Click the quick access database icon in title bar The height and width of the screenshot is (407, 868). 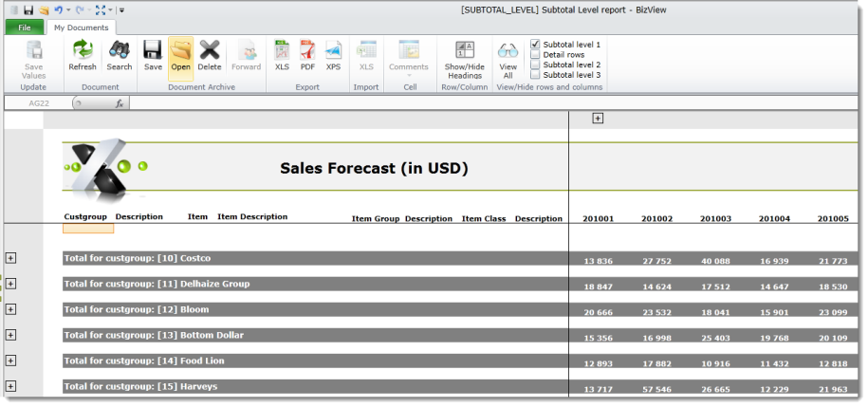point(14,10)
